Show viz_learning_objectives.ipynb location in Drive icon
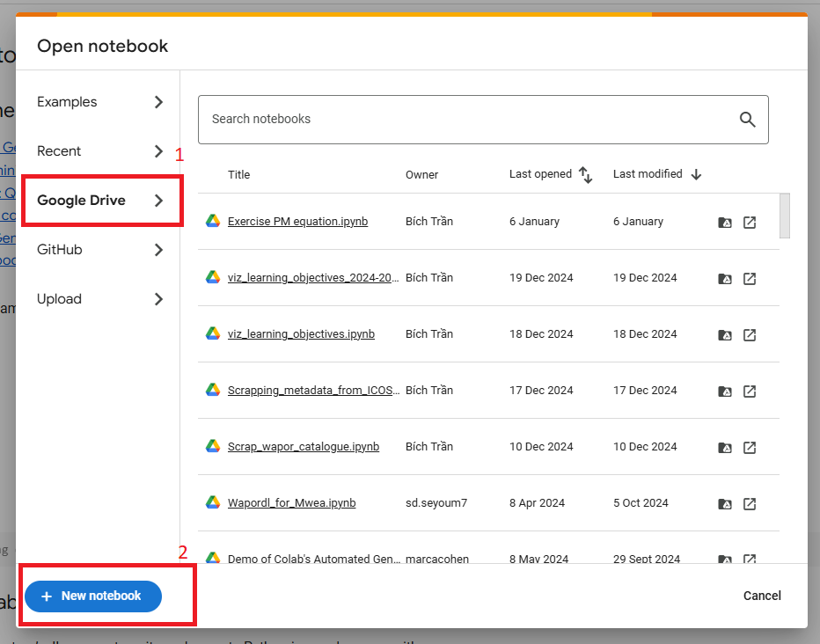Image resolution: width=820 pixels, height=644 pixels. [x=725, y=335]
